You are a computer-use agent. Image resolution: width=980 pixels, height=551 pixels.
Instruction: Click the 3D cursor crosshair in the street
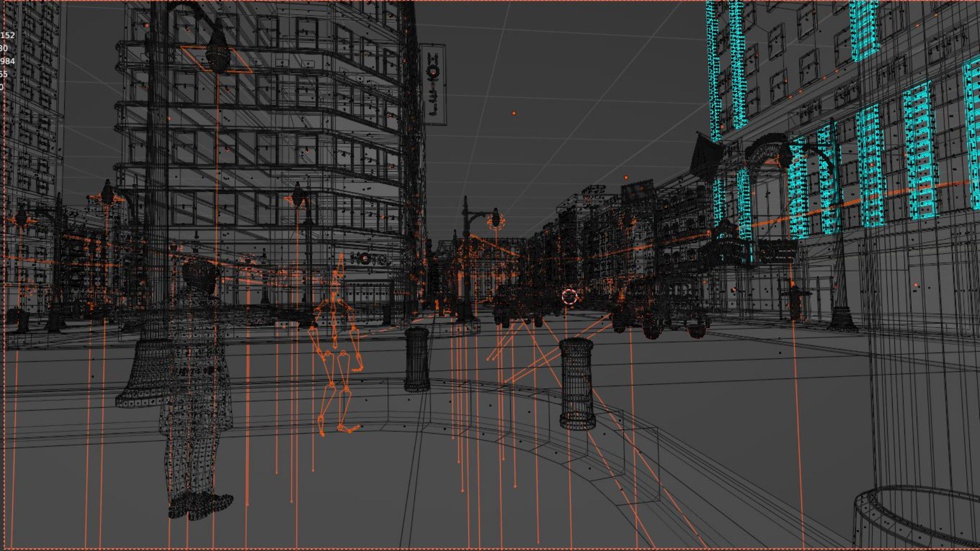[x=569, y=296]
